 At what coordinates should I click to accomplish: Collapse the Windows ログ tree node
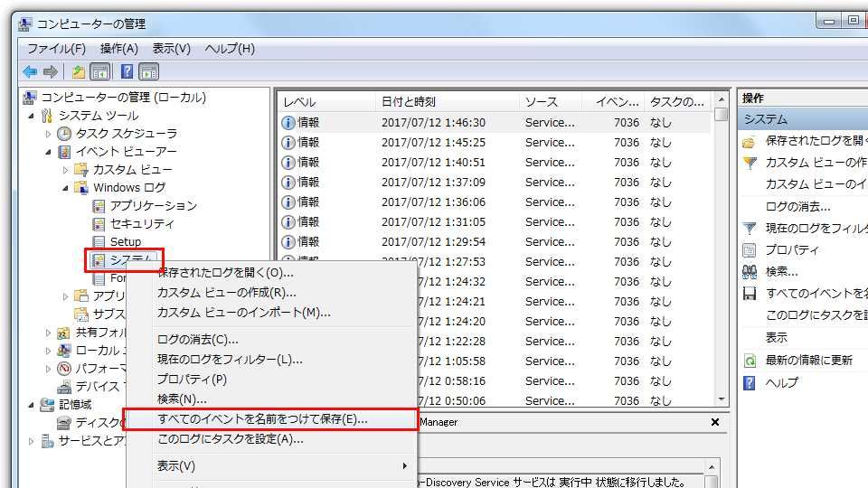tap(66, 188)
